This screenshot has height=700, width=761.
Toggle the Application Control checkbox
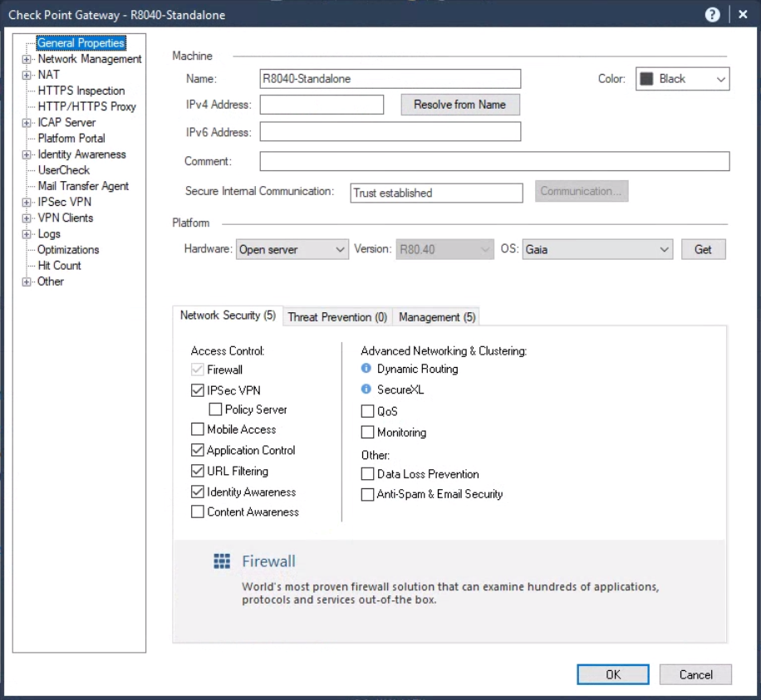coord(197,450)
